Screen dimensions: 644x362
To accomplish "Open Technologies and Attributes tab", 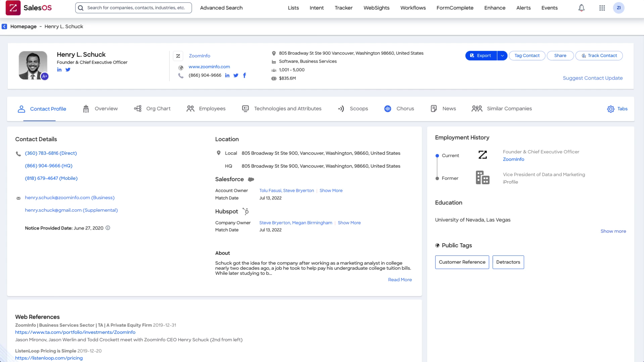I will (282, 109).
